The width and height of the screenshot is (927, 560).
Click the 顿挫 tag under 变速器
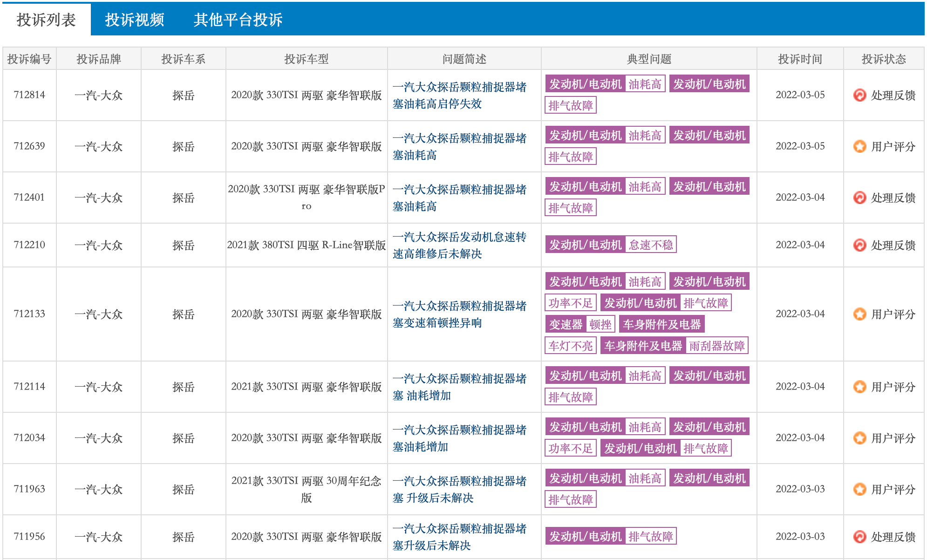pyautogui.click(x=600, y=325)
